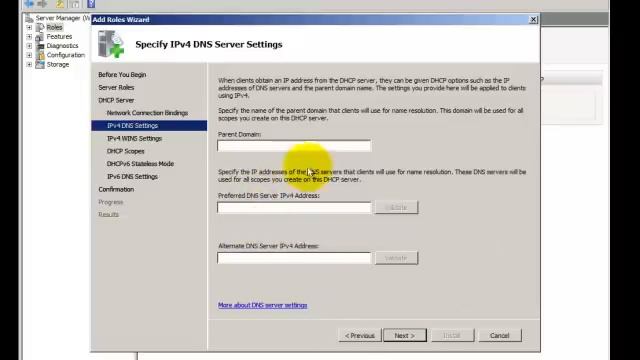
Task: Click Validate next to Alternate DNS field
Action: (396, 258)
